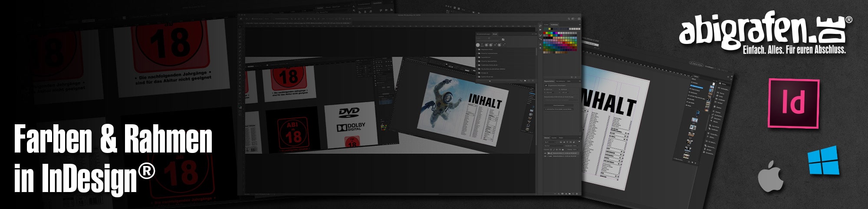Screen dimensions: 868x209
Task: Toggle visibility of the lower layer
Action: point(545,156)
